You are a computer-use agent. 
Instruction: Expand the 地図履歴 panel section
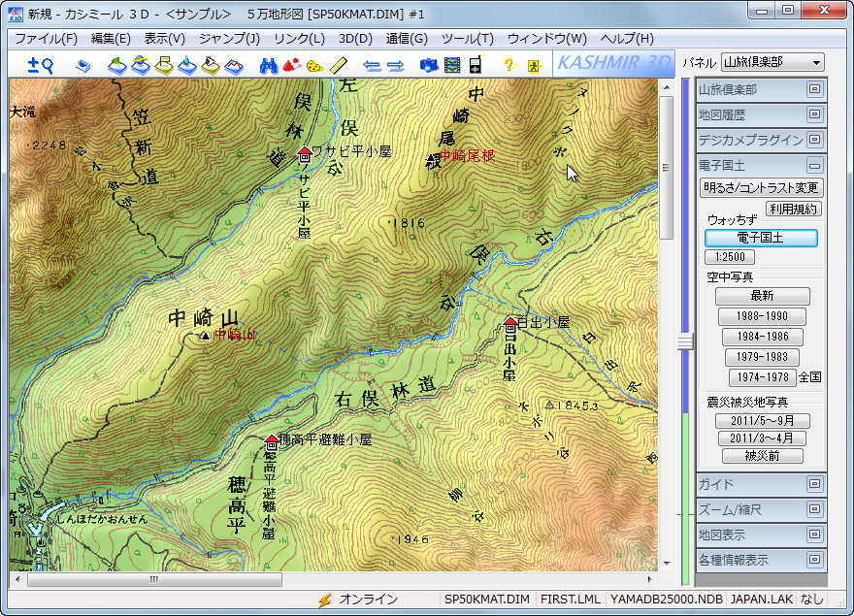[x=814, y=114]
